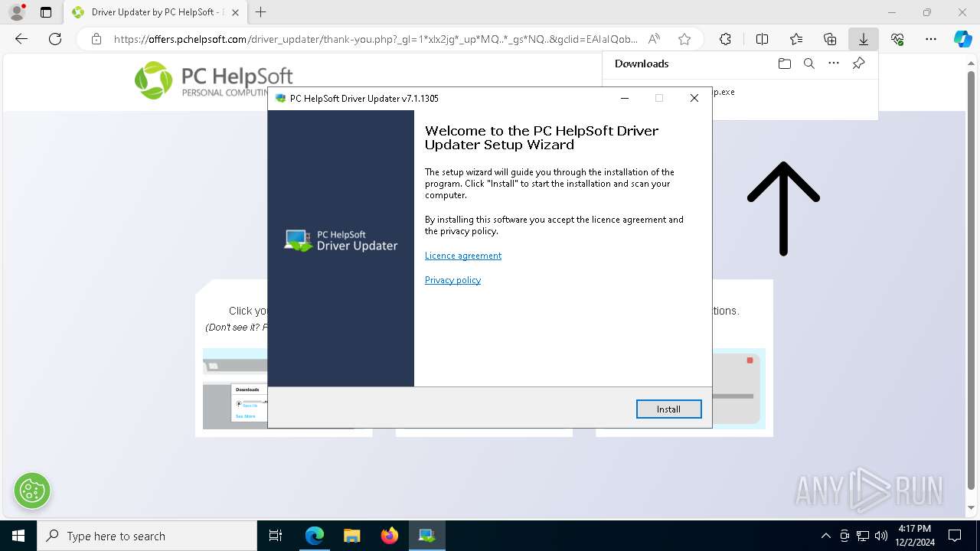Viewport: 980px width, 551px height.
Task: Open network status tray icon
Action: click(x=863, y=536)
